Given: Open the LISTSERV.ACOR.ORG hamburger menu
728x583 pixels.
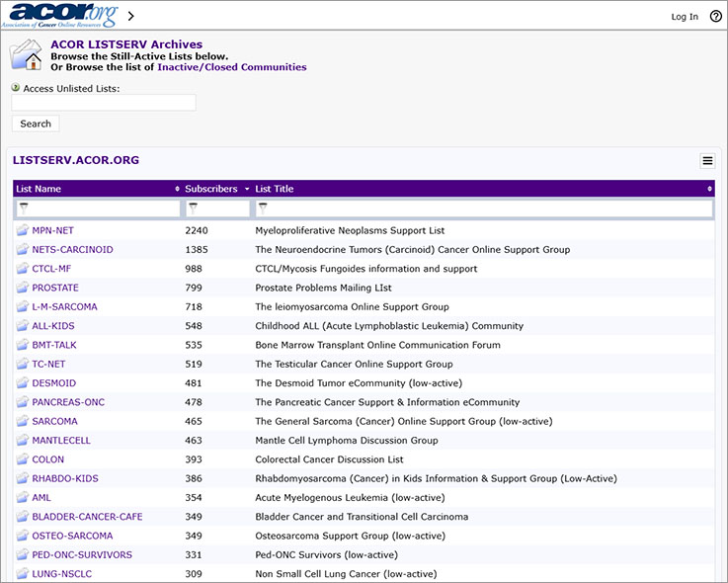Looking at the screenshot, I should [707, 161].
